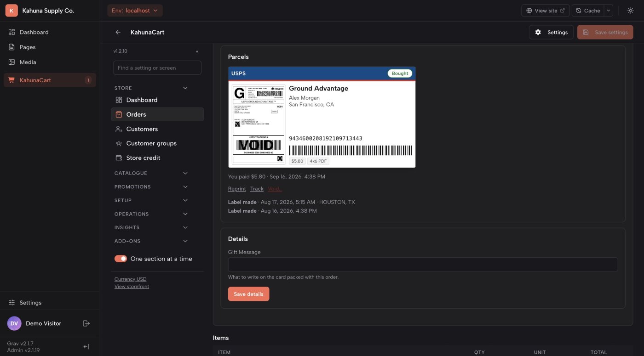Click the Reprint link
644x356 pixels.
[x=237, y=189]
